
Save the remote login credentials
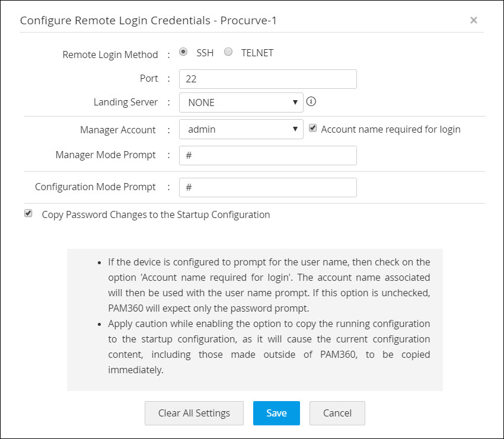276,413
